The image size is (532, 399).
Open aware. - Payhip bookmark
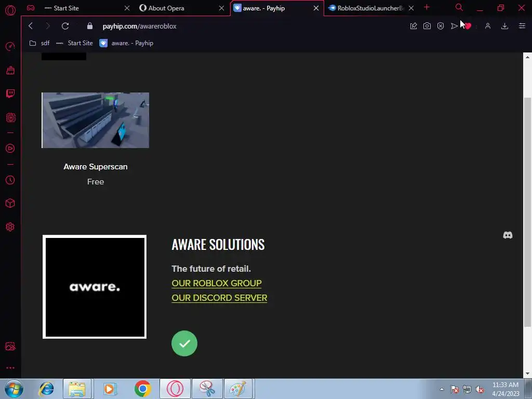pos(126,43)
